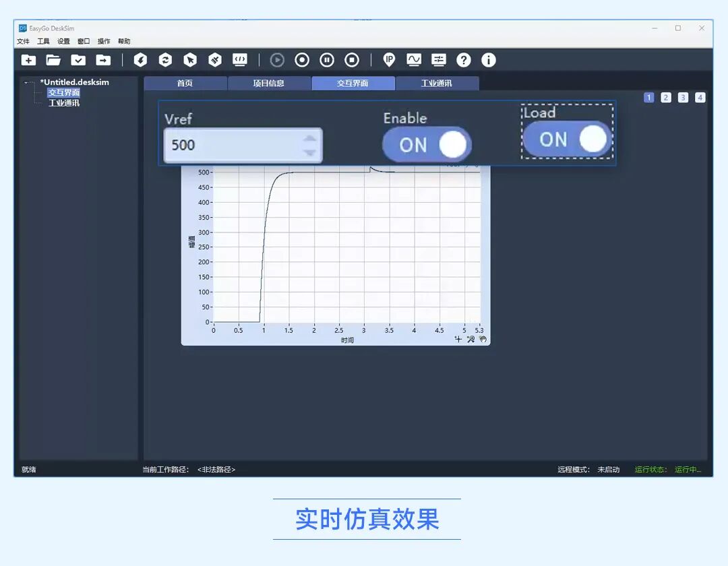Image resolution: width=728 pixels, height=566 pixels.
Task: Select page 3 button at top right
Action: tap(683, 97)
